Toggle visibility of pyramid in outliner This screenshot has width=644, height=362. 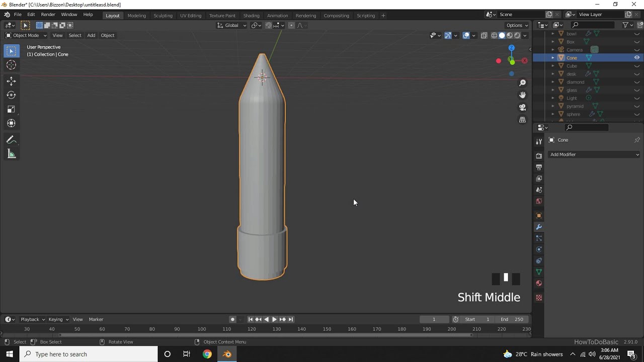pos(636,106)
